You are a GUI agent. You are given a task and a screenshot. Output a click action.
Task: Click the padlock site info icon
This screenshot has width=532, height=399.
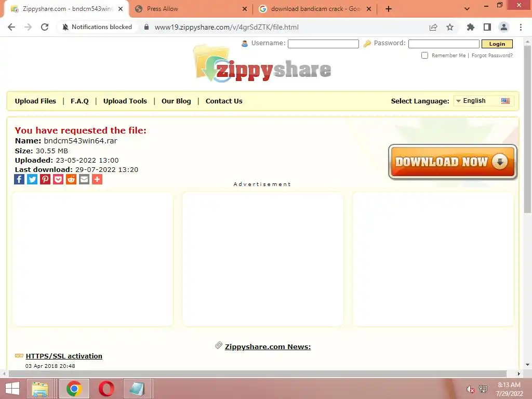[146, 27]
